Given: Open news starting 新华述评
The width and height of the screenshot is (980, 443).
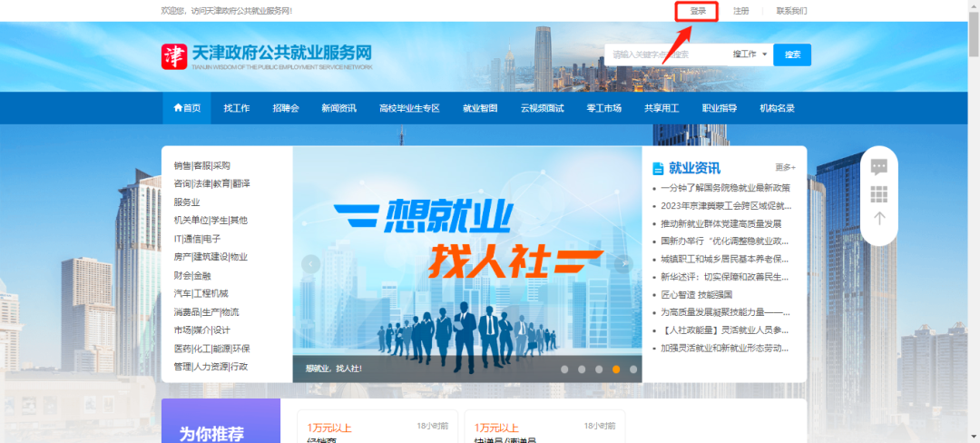Looking at the screenshot, I should [725, 277].
